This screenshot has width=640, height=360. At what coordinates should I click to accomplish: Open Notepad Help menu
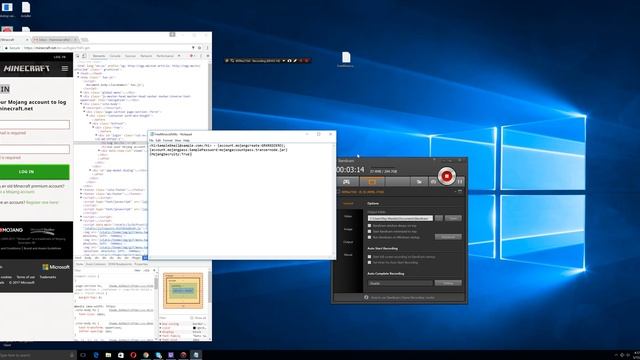click(187, 140)
